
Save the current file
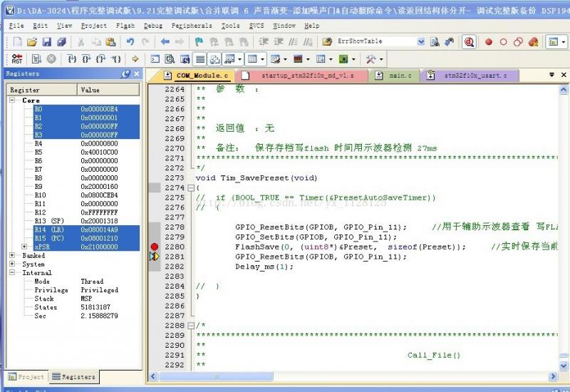pos(47,42)
